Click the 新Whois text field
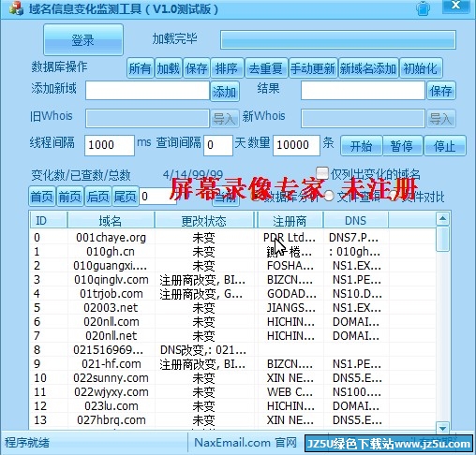Viewport: 476px width, 455px height. [363, 118]
